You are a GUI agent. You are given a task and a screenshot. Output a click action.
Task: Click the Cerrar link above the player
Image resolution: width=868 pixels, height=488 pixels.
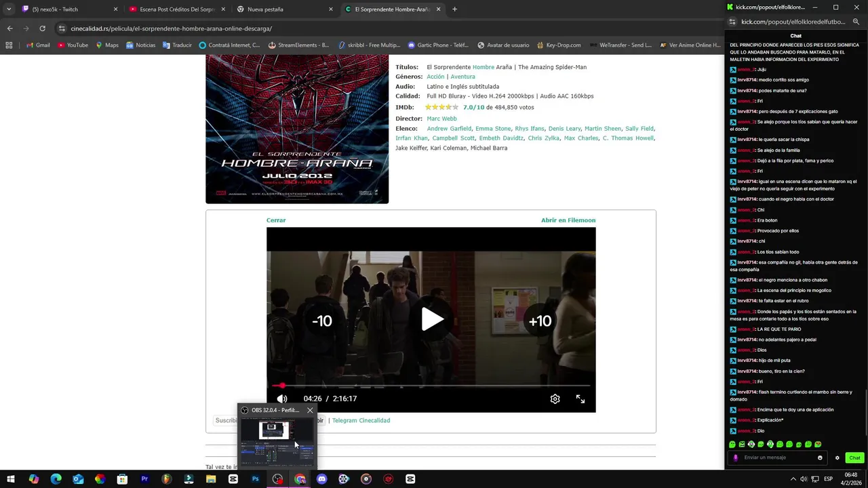point(276,220)
